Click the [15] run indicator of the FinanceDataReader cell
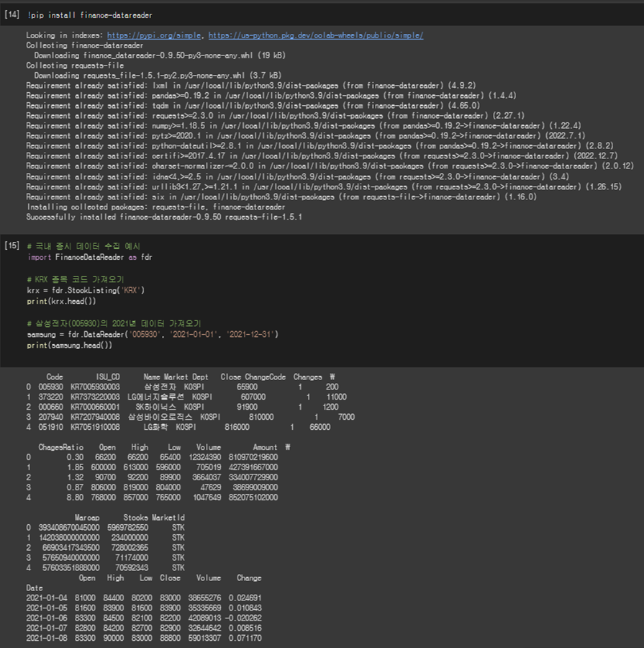This screenshot has width=644, height=648. coord(12,246)
